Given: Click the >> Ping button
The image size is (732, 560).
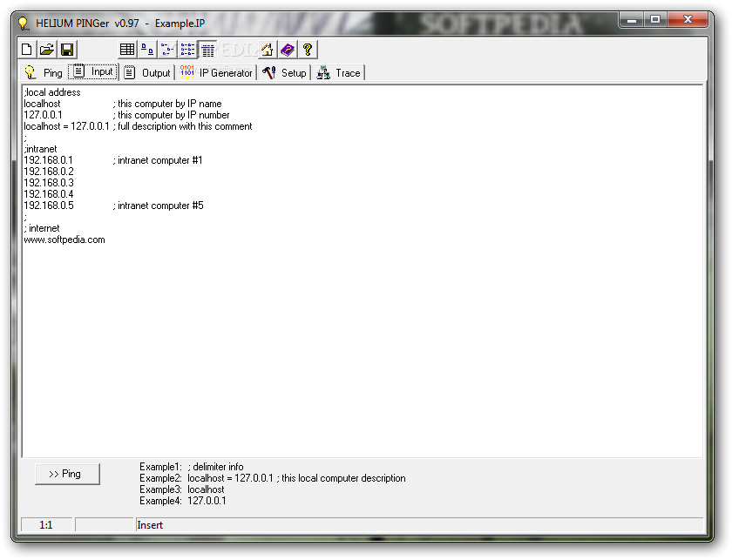Looking at the screenshot, I should pos(67,474).
